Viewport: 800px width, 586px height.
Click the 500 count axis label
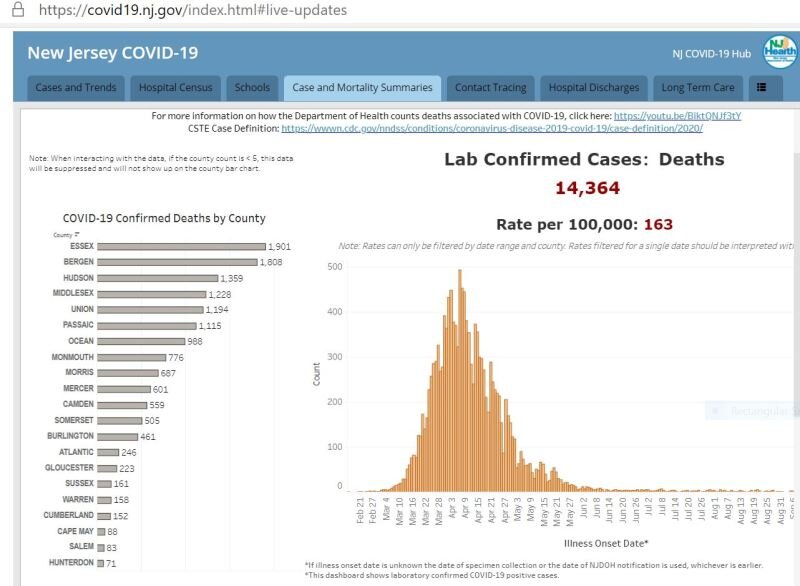(x=335, y=267)
